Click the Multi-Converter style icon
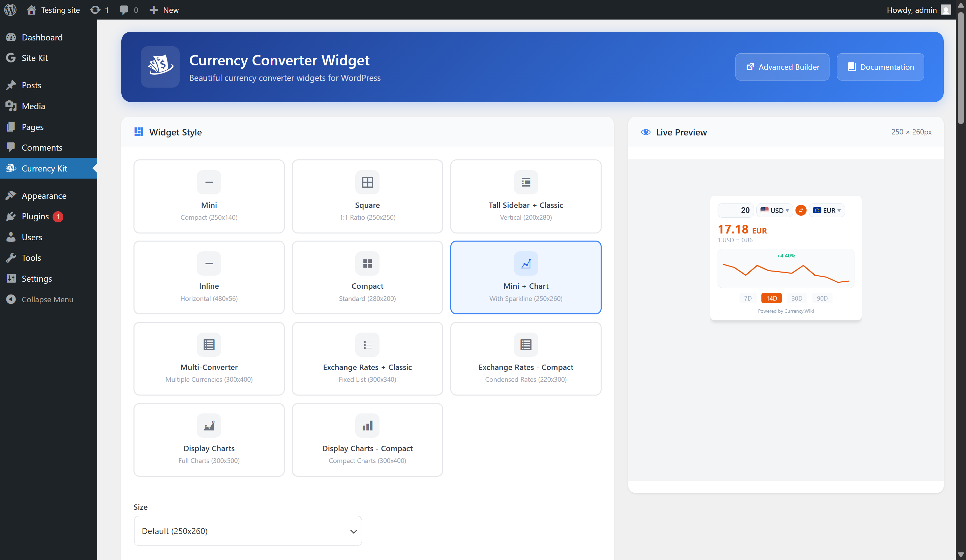 209,344
